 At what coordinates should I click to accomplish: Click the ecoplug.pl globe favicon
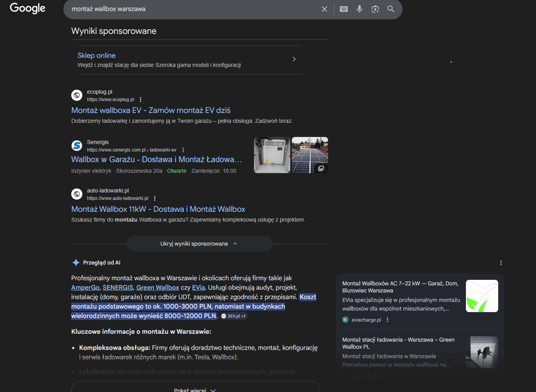click(x=77, y=95)
